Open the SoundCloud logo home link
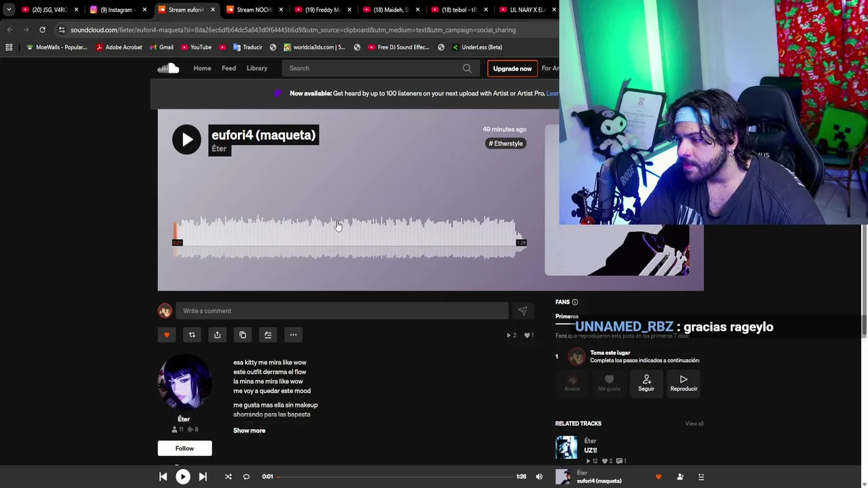 168,68
